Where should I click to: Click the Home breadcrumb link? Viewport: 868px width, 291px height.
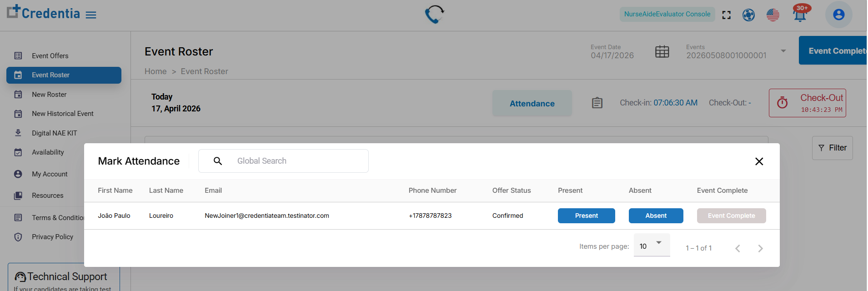point(156,71)
